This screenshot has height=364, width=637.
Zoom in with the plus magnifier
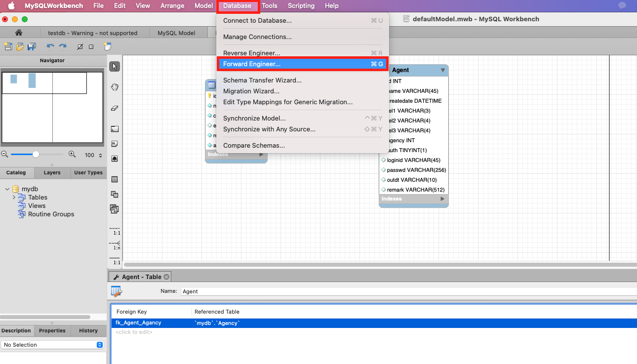pyautogui.click(x=72, y=154)
